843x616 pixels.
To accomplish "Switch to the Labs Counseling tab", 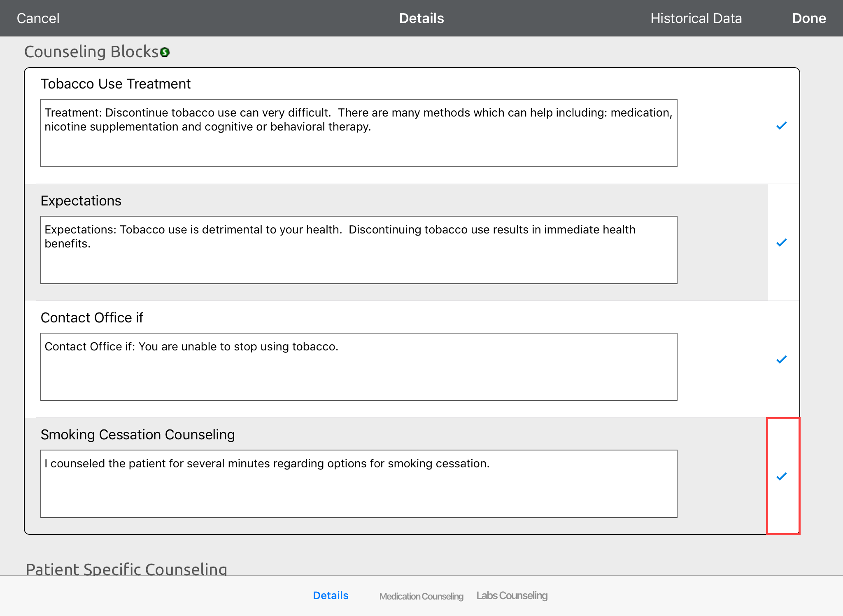I will coord(512,595).
